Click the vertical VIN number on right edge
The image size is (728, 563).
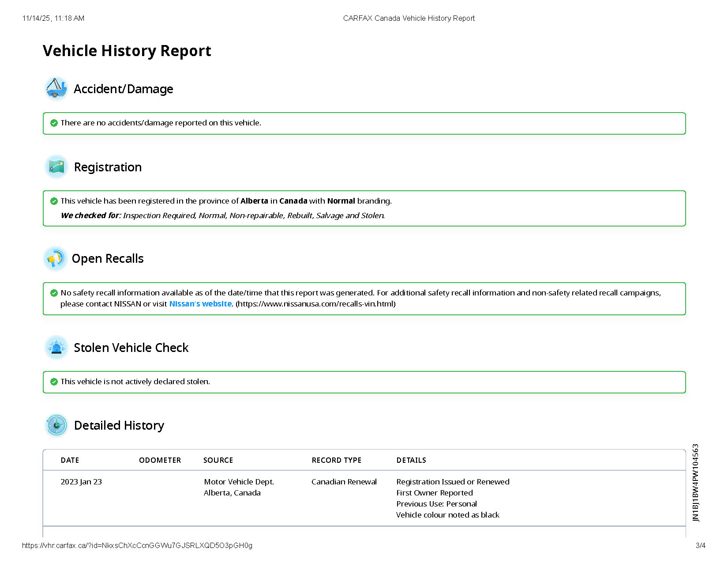point(696,483)
